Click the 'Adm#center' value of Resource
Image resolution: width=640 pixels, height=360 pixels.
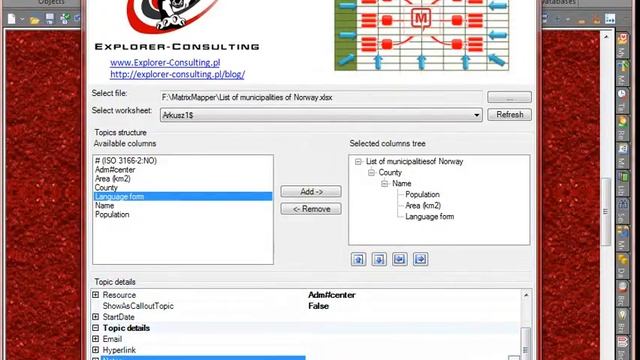[x=331, y=295]
